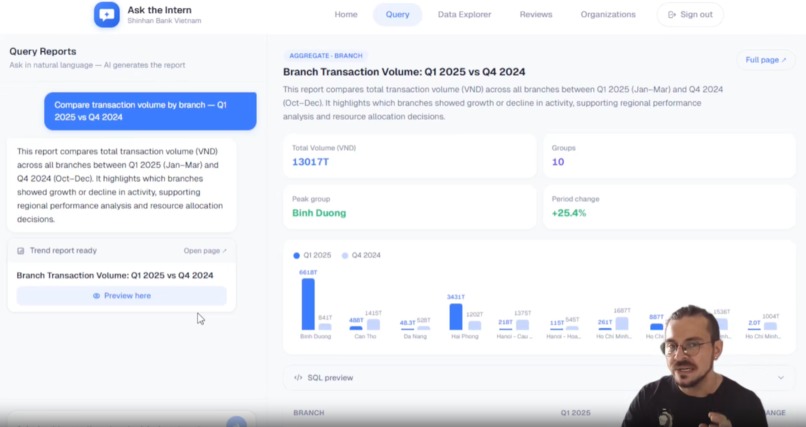Open report in Full page

tap(765, 60)
